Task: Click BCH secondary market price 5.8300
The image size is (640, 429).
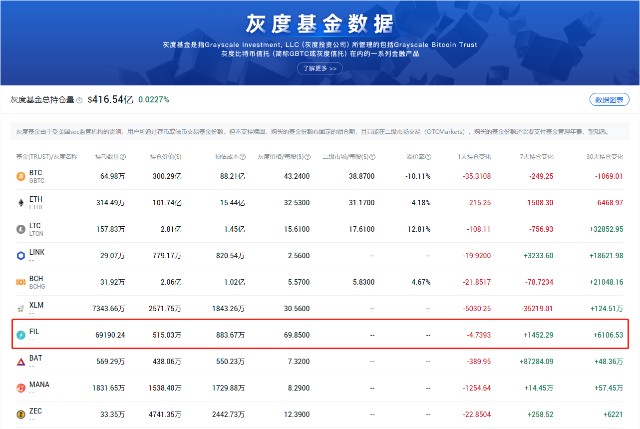Action: [x=364, y=282]
